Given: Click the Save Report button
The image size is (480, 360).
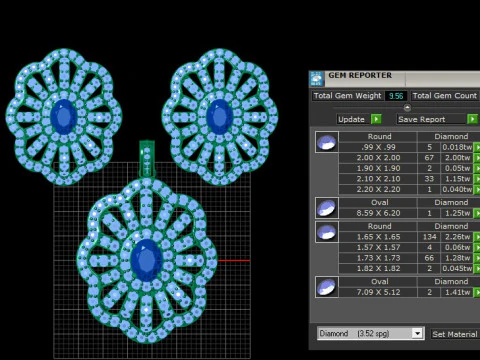Looking at the screenshot, I should (431, 119).
